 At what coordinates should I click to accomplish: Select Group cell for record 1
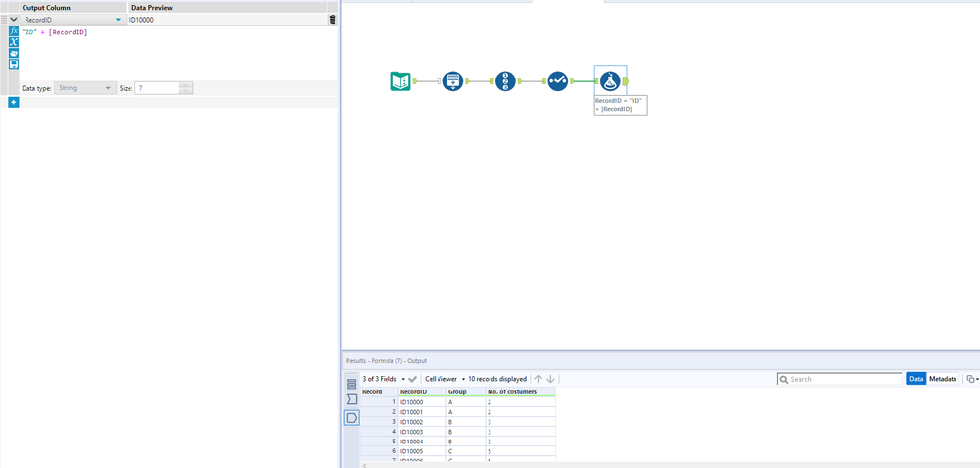pos(466,402)
